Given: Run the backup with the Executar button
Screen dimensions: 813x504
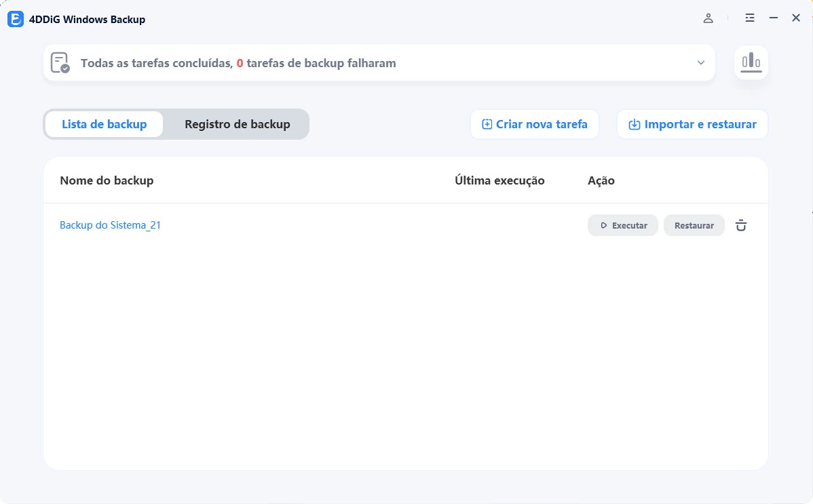Looking at the screenshot, I should click(x=622, y=225).
